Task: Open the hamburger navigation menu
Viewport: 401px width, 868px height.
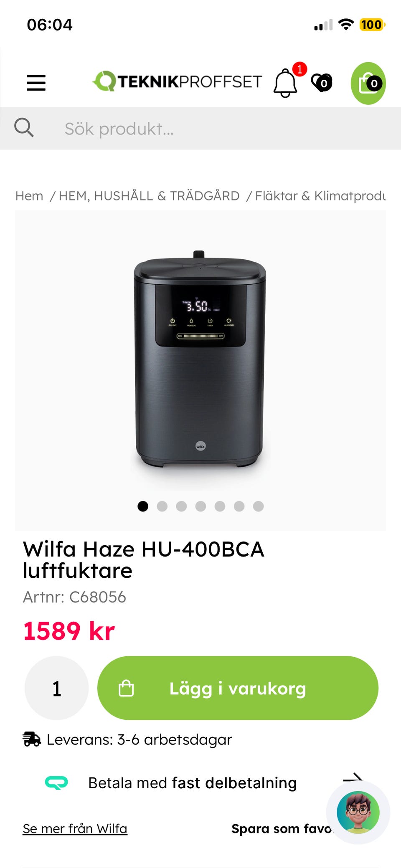Action: (36, 83)
